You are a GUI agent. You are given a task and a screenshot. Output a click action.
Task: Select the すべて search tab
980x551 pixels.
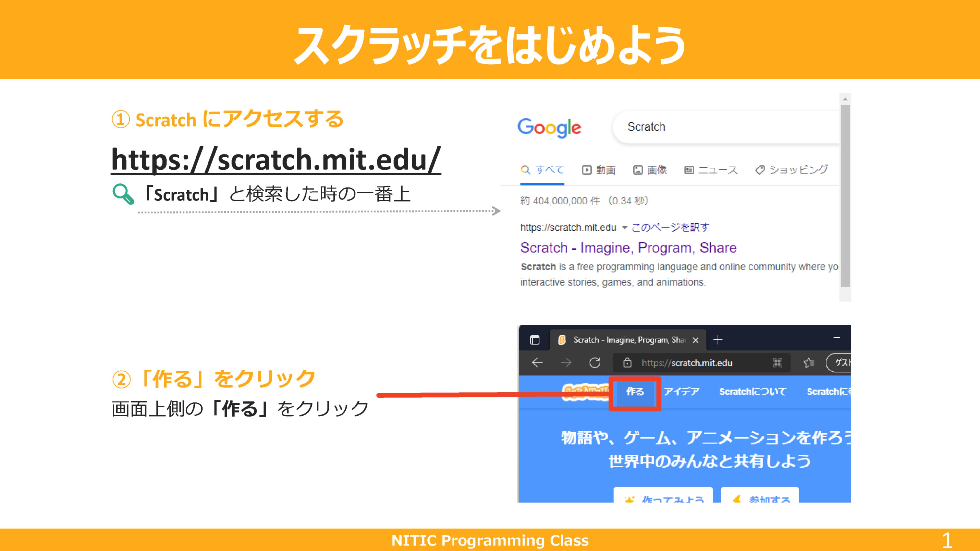click(x=542, y=170)
